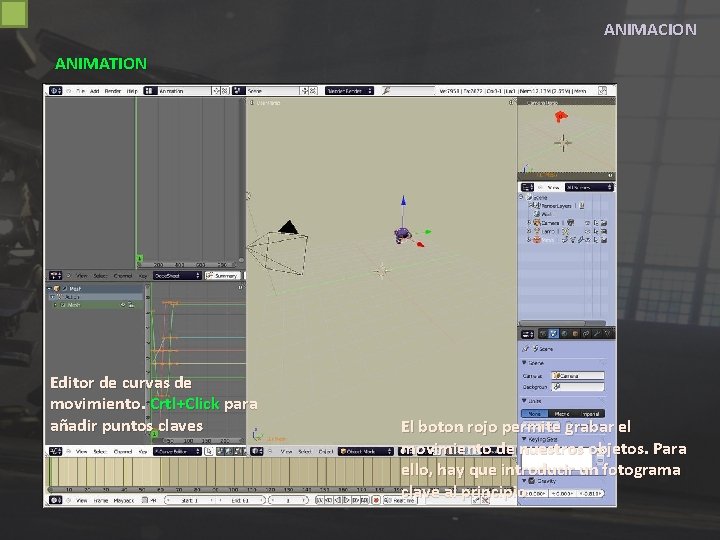
Task: Select the World properties tab icon
Action: click(x=564, y=334)
